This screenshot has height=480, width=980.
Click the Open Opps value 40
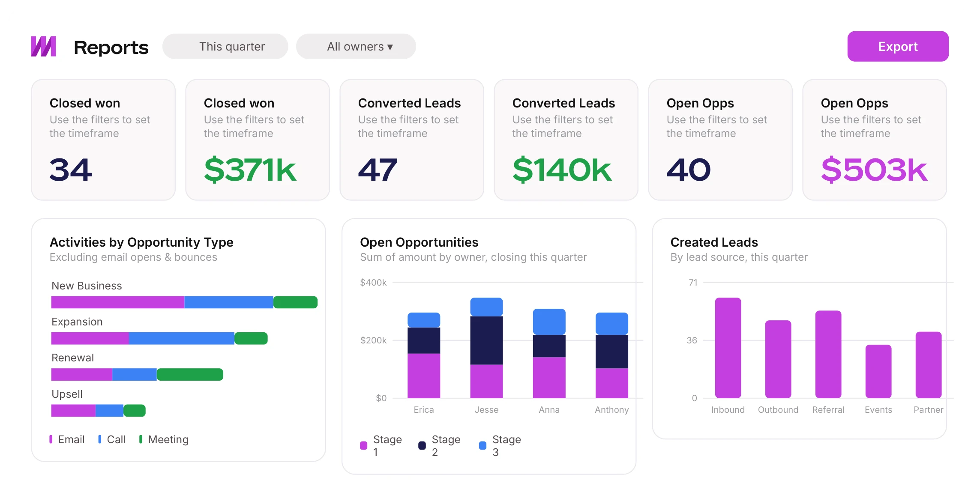689,170
